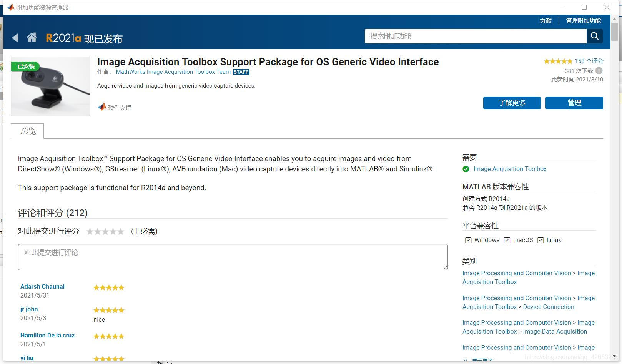The height and width of the screenshot is (364, 622).
Task: Click the webcam product thumbnail
Action: (50, 86)
